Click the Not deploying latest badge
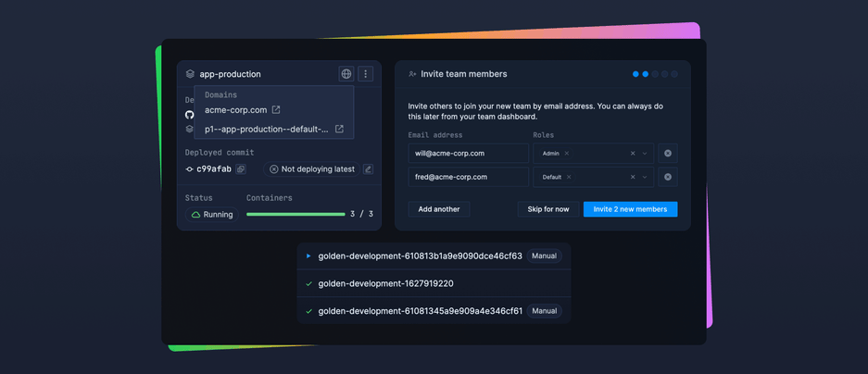The width and height of the screenshot is (868, 374). 311,169
